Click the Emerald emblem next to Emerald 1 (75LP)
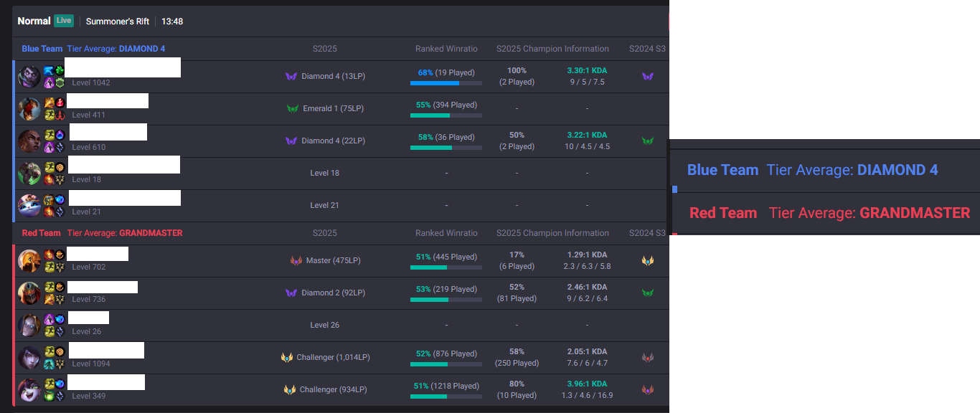 coord(293,109)
